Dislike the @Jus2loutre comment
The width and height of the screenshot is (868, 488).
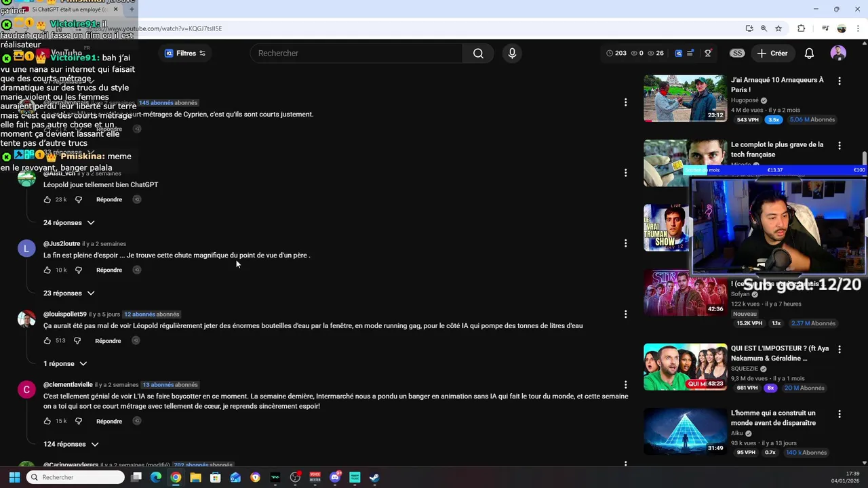[x=79, y=270]
